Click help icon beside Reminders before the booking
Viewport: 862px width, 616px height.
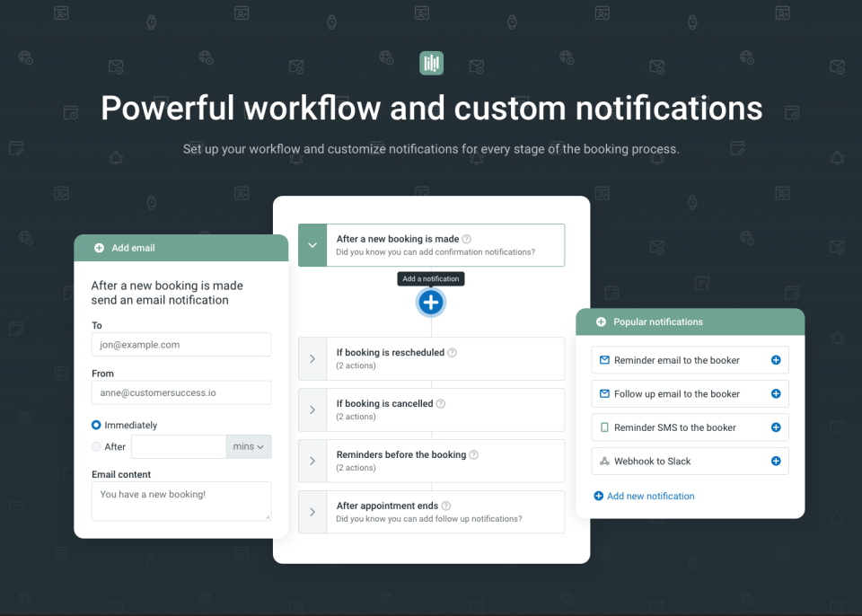click(474, 455)
